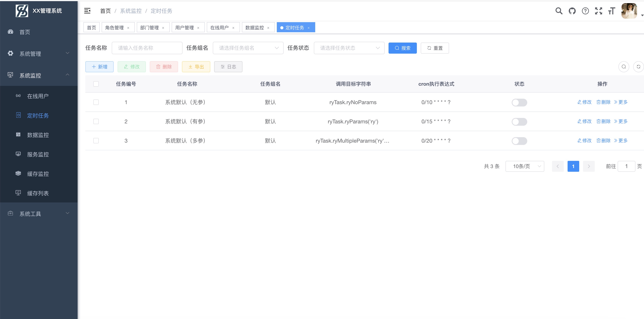Image resolution: width=644 pixels, height=319 pixels.
Task: Click the 数据监控 sidebar icon
Action: [x=18, y=134]
